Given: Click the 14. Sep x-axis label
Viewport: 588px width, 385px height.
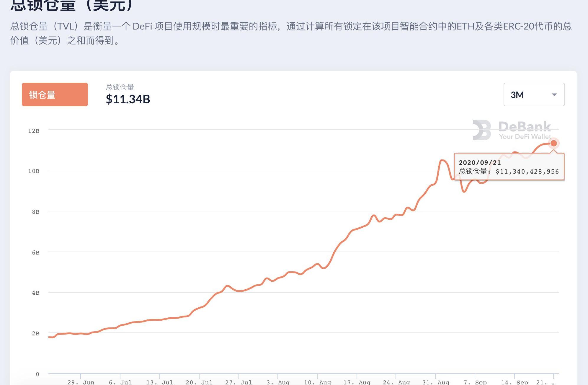Looking at the screenshot, I should (514, 382).
